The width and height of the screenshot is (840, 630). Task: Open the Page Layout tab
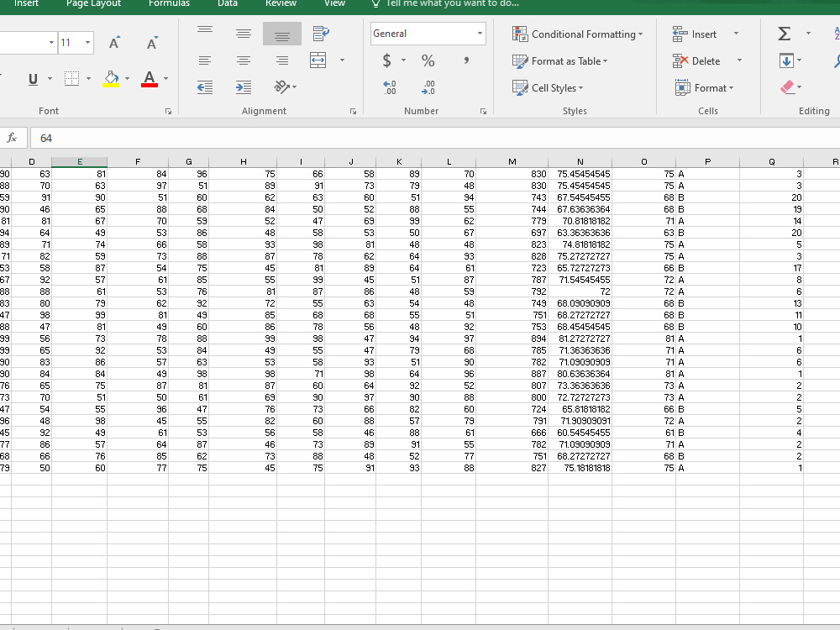click(93, 3)
